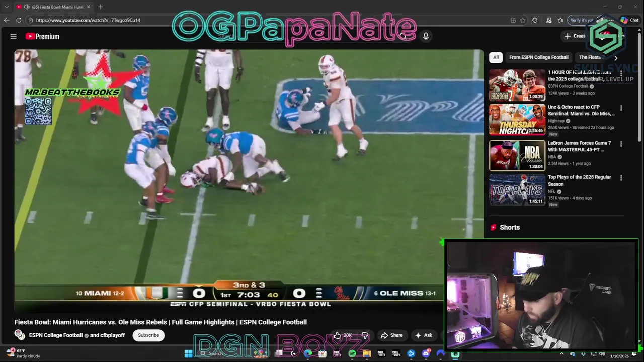Click the NFL channel name

(x=552, y=191)
